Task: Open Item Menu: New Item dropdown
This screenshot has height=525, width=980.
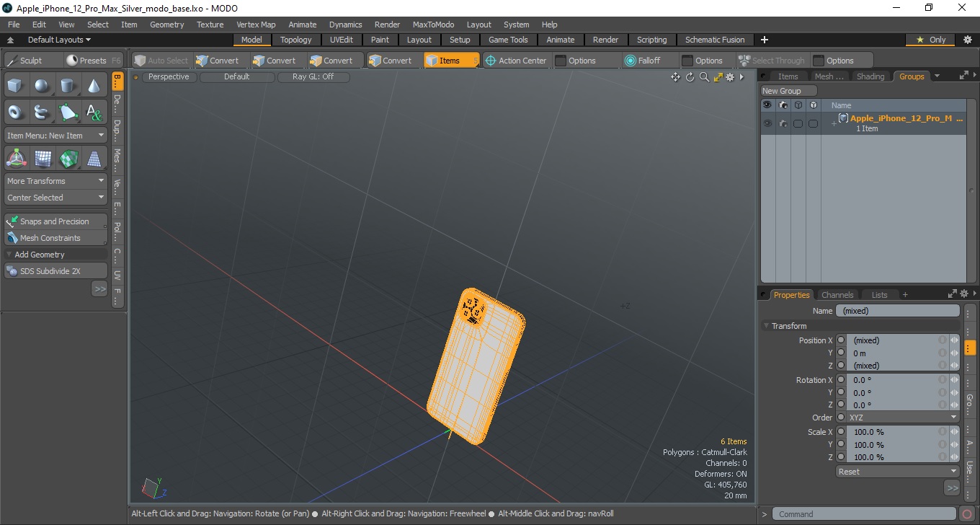Action: point(56,136)
